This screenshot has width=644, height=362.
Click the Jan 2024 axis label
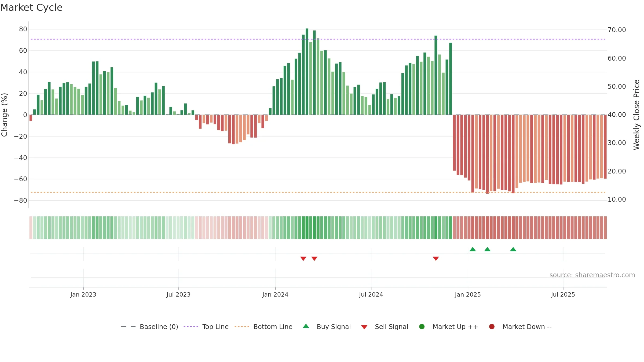pos(275,295)
